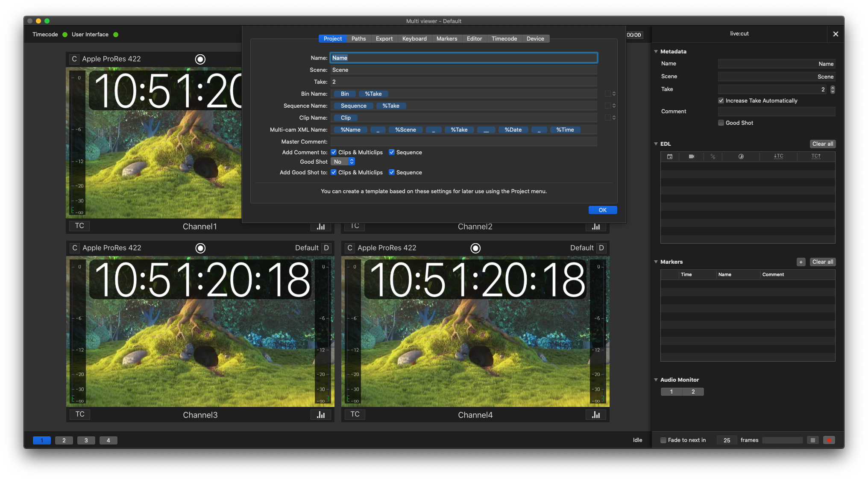Image resolution: width=868 pixels, height=480 pixels.
Task: Click Clear all in Markers section
Action: (x=823, y=262)
